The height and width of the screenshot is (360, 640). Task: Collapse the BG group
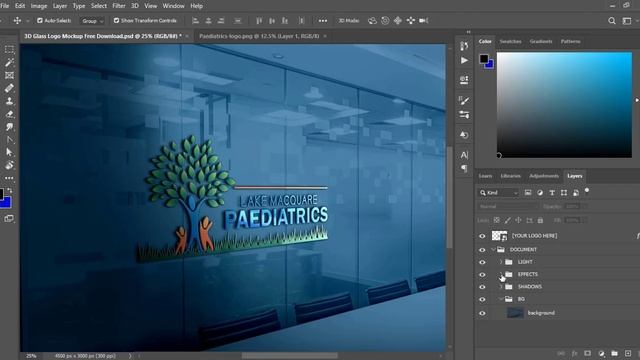(501, 299)
